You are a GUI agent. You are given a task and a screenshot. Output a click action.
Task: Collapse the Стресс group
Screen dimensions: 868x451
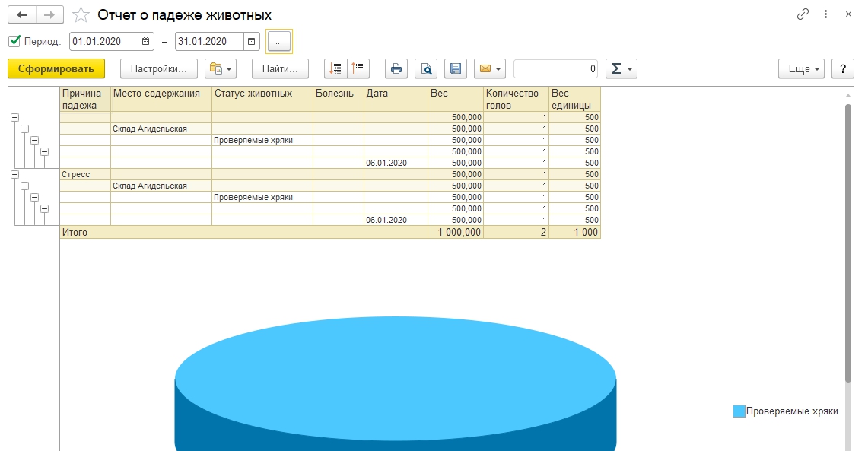click(15, 174)
